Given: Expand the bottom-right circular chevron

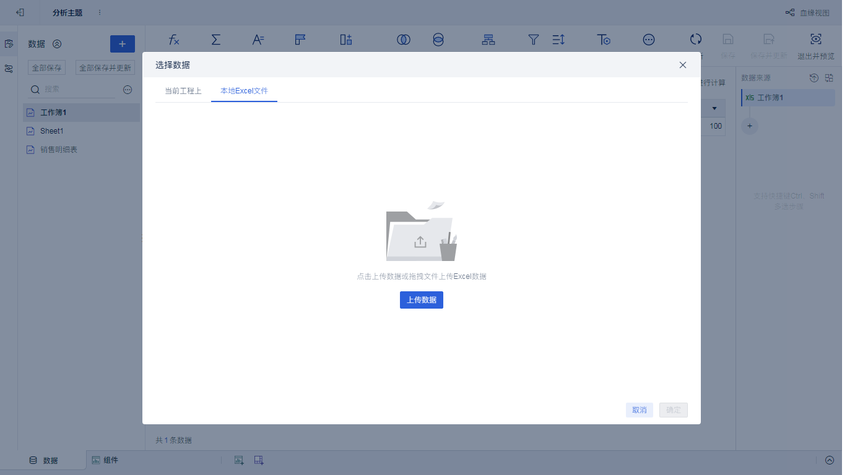Looking at the screenshot, I should pyautogui.click(x=830, y=460).
